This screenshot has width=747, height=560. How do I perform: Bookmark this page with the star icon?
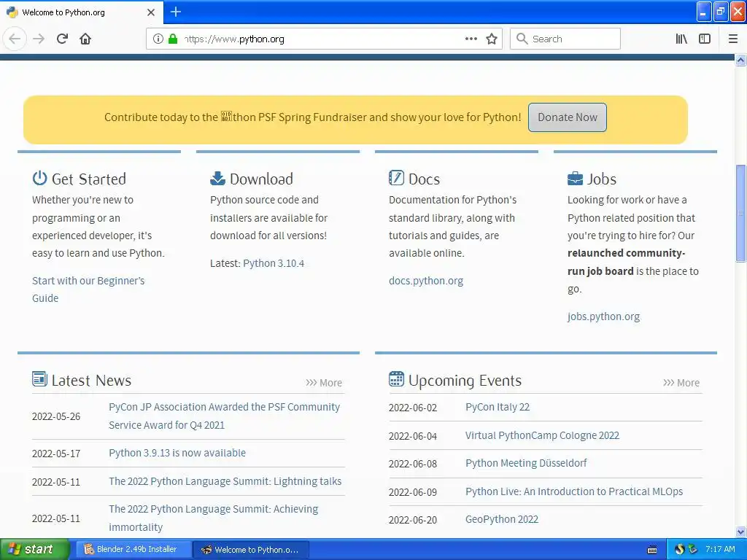click(x=492, y=39)
